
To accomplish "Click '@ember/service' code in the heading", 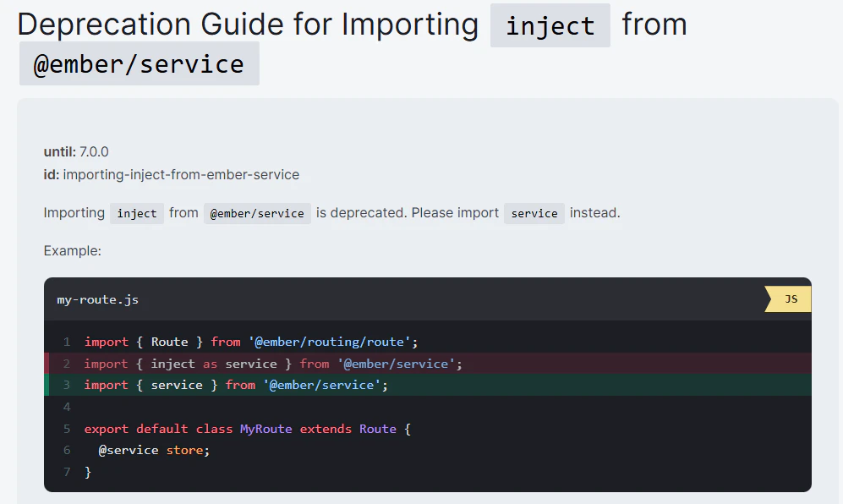I will tap(140, 63).
